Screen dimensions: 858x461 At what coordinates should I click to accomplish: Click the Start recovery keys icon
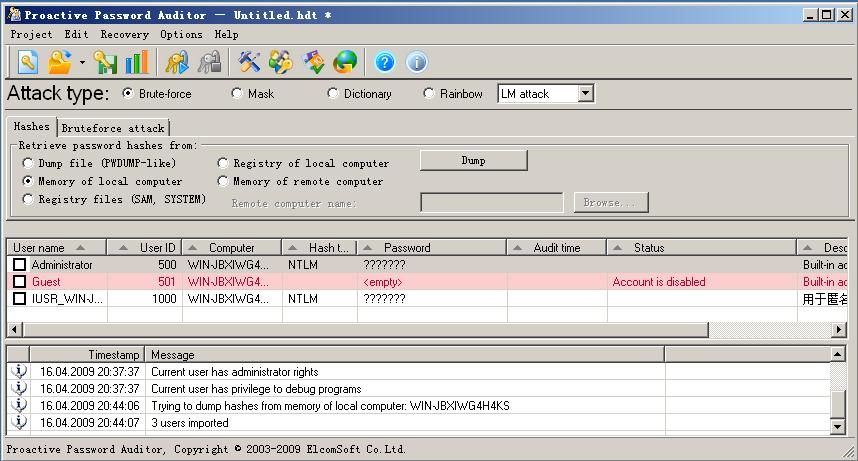click(177, 62)
